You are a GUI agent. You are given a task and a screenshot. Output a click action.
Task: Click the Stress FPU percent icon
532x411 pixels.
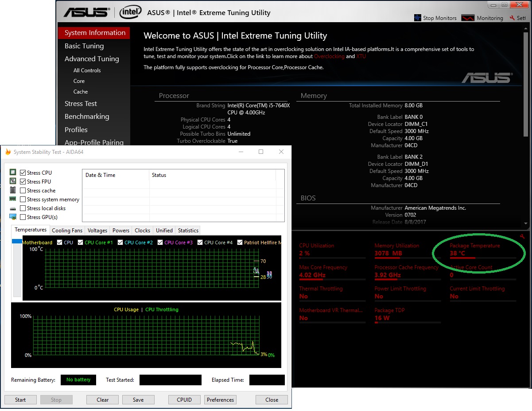pos(13,181)
